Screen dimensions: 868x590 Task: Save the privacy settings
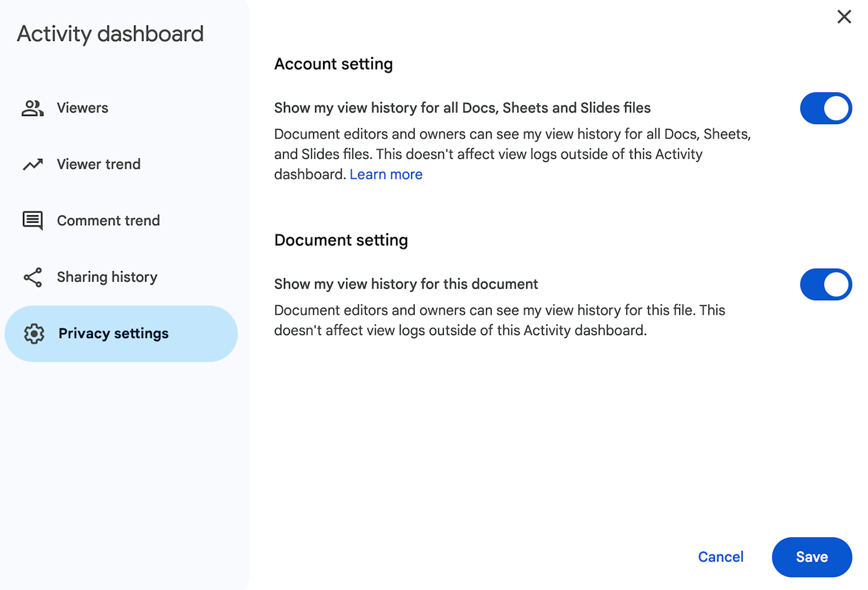click(x=812, y=557)
